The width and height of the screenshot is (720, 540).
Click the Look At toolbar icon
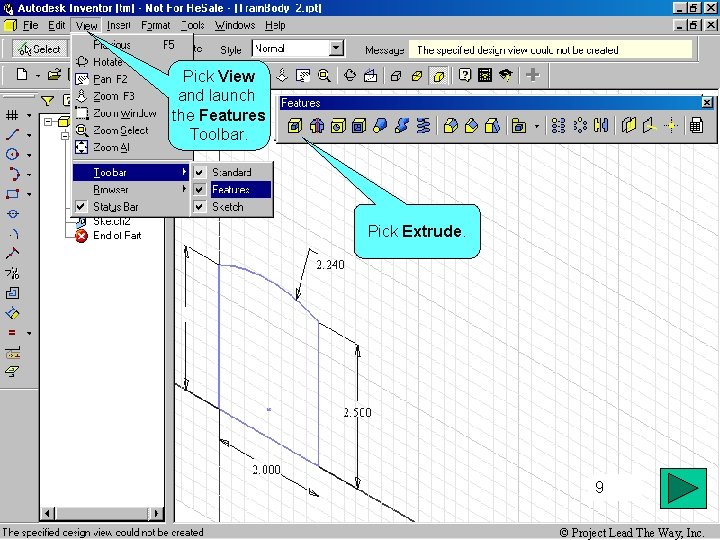pyautogui.click(x=371, y=75)
